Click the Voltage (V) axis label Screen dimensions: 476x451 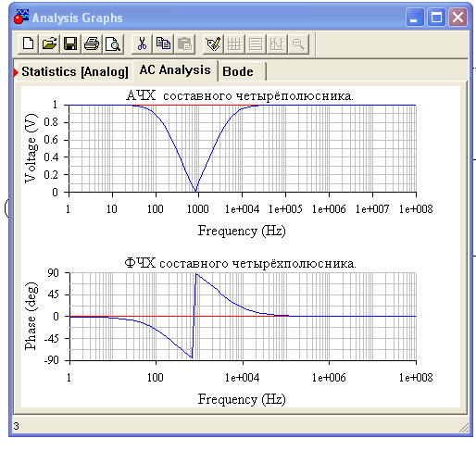click(x=31, y=148)
